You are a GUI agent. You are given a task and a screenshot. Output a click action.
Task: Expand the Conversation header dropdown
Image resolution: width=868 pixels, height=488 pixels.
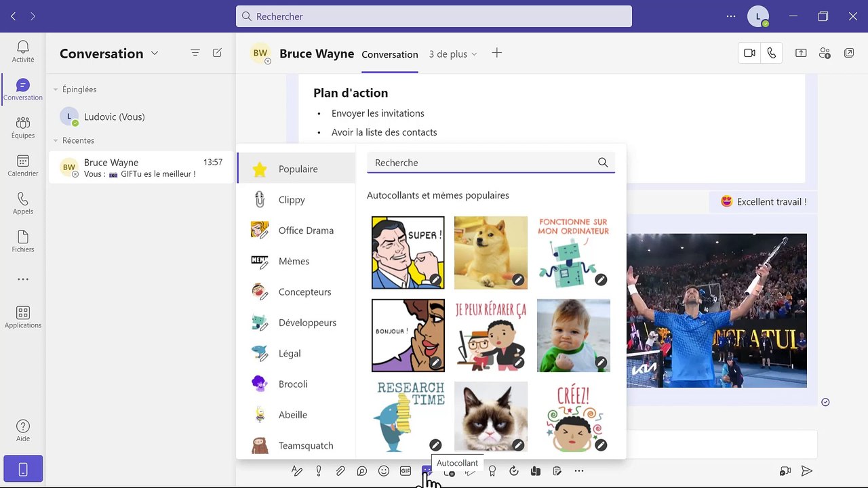coord(155,53)
